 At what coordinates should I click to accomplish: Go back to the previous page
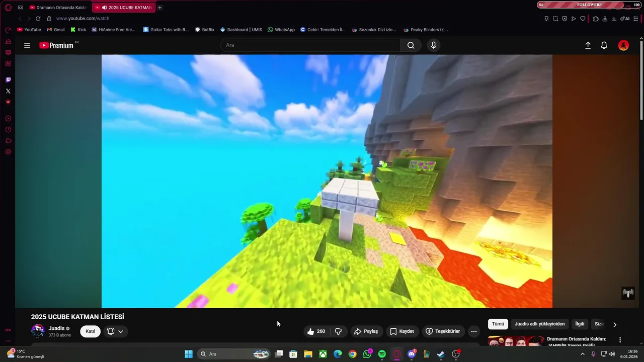20,19
